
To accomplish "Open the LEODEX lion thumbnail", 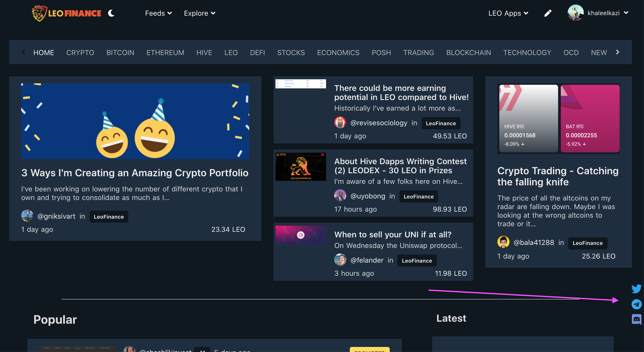I will [301, 167].
